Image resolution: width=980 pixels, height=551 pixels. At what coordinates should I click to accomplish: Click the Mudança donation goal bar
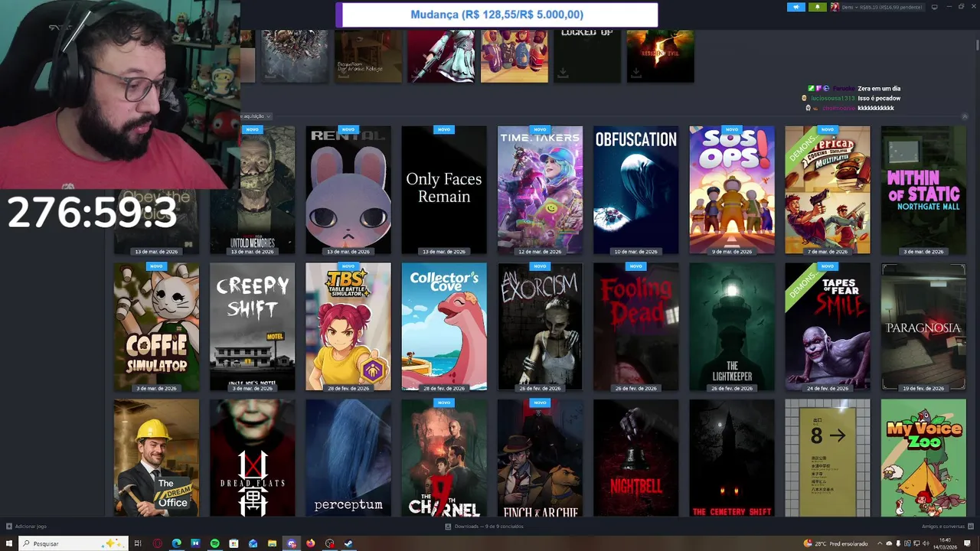[x=497, y=15]
